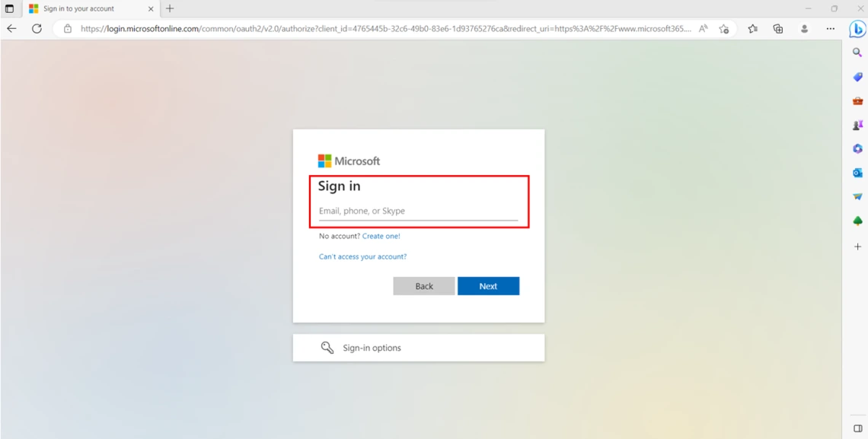The height and width of the screenshot is (439, 868).
Task: Open Drop paper plane icon in sidebar
Action: pyautogui.click(x=857, y=197)
